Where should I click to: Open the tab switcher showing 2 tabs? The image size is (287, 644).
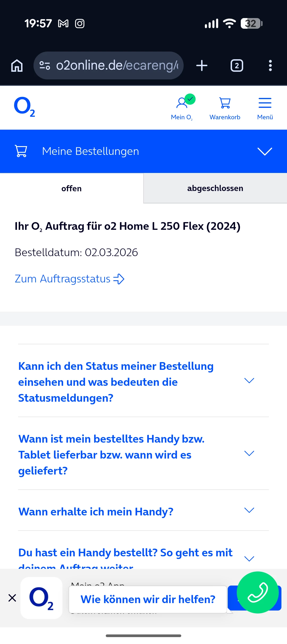pyautogui.click(x=237, y=65)
